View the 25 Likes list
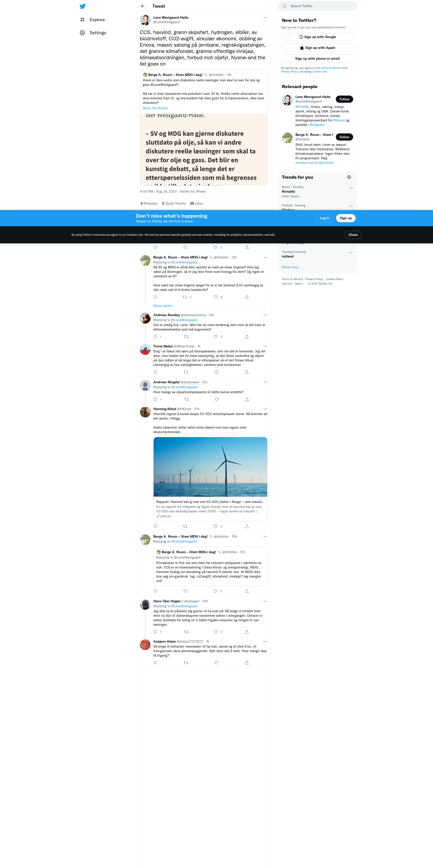433x868 pixels. [197, 203]
